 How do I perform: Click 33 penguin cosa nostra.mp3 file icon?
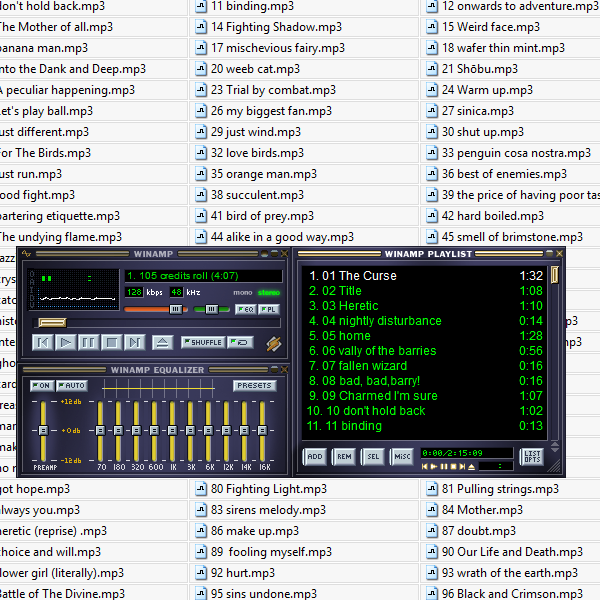click(432, 153)
